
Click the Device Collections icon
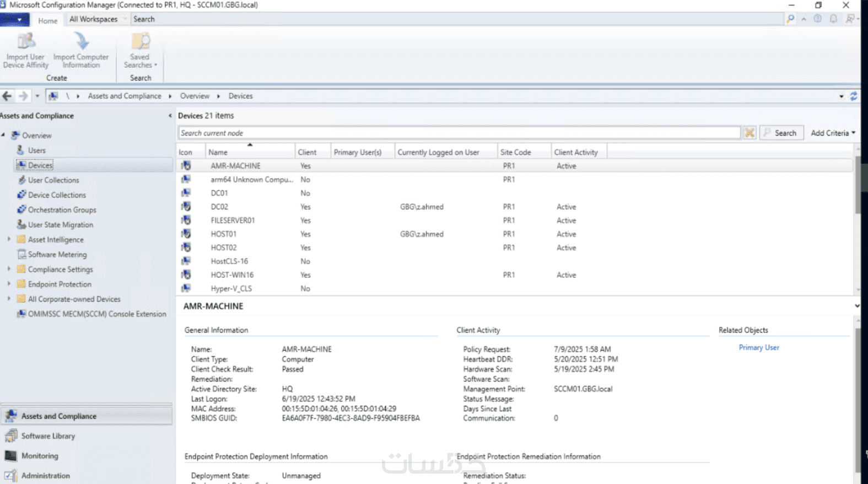pyautogui.click(x=21, y=195)
